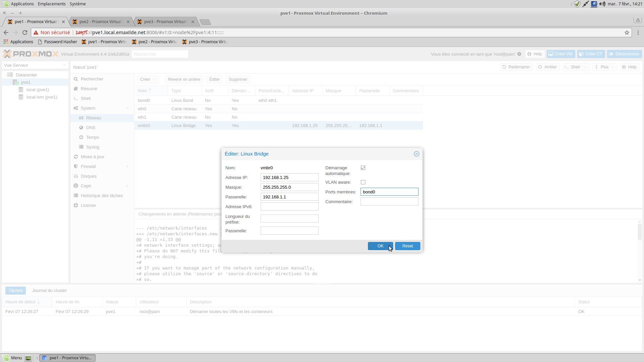Bookmark page with the star icon

627,33
